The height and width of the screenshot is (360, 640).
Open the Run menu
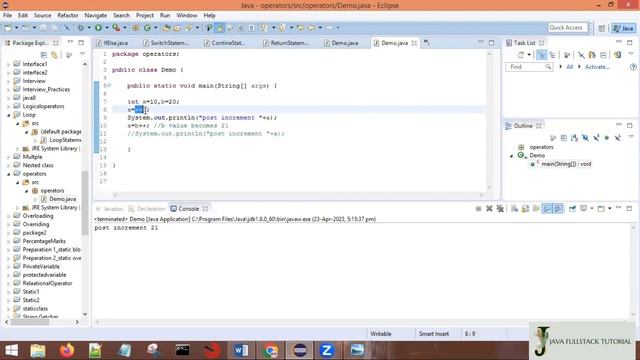pos(165,16)
